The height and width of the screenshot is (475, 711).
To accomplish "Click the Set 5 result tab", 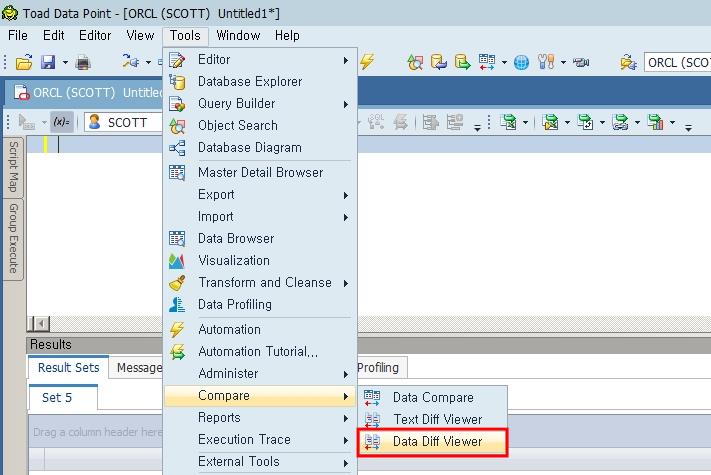I will (x=56, y=397).
